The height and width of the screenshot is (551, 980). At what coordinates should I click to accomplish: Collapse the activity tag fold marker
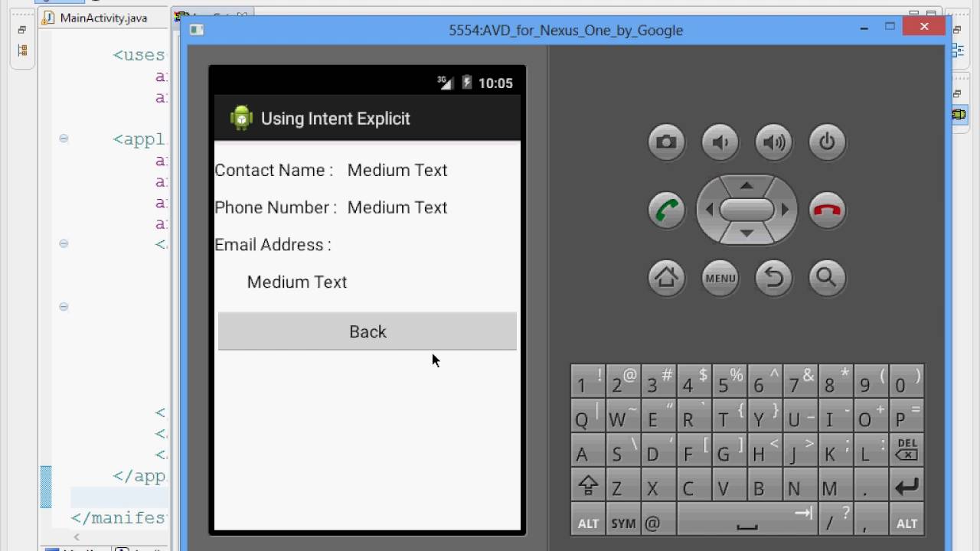point(64,243)
